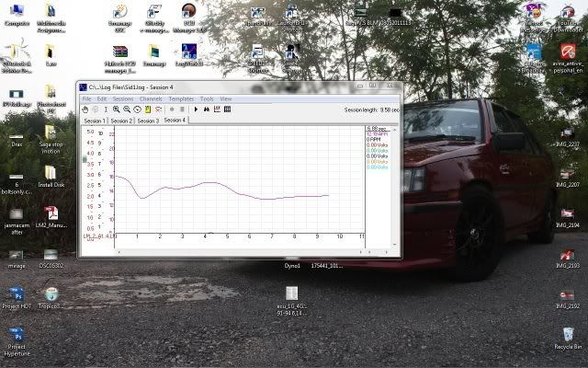This screenshot has width=588, height=368.
Task: Select the hand pan tool in toolbar
Action: click(85, 109)
